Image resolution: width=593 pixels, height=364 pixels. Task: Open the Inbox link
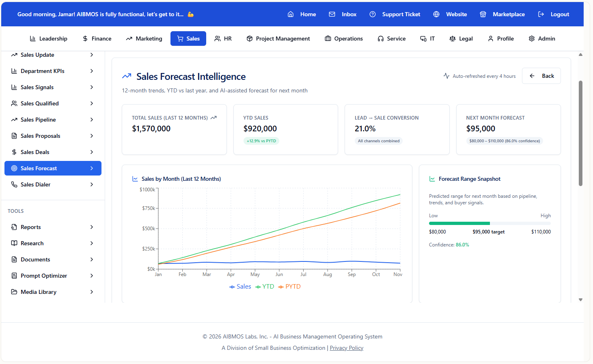point(343,14)
